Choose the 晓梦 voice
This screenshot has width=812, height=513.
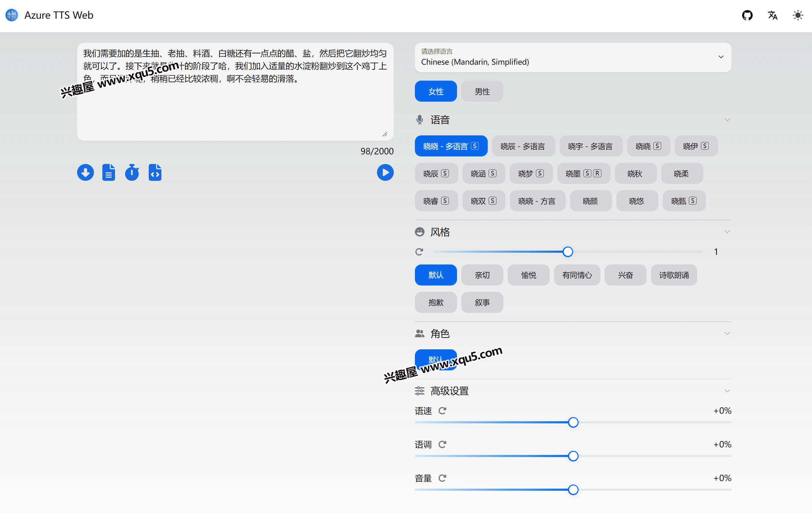pyautogui.click(x=531, y=174)
